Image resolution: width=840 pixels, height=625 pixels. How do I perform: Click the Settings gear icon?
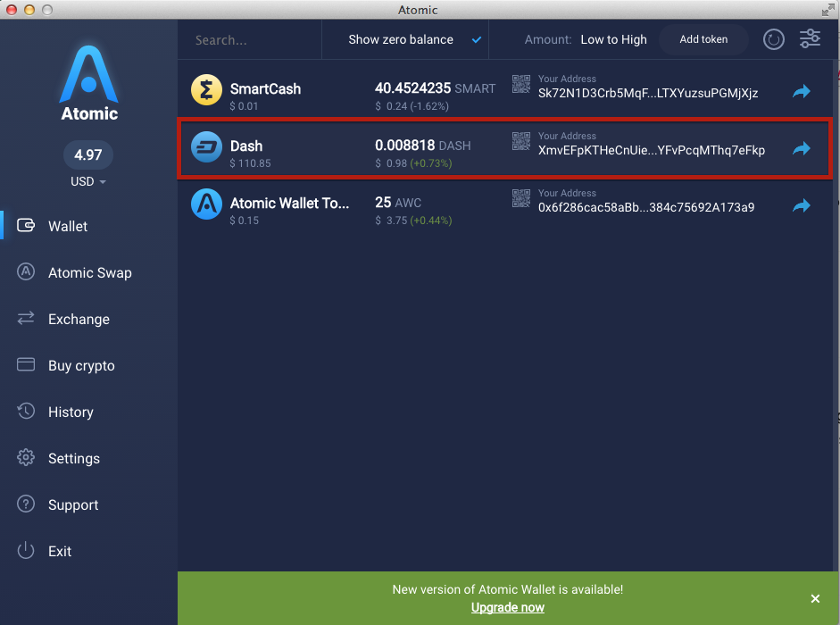coord(26,457)
